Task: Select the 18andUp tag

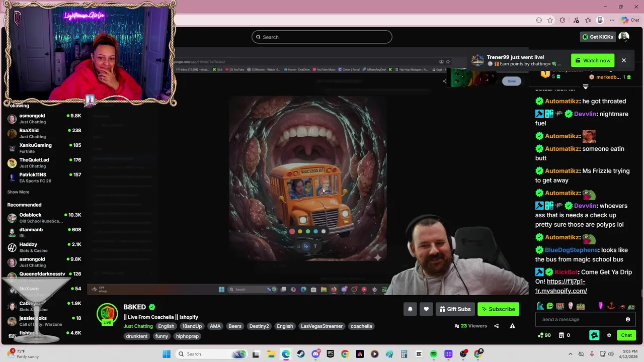Action: pos(192,326)
